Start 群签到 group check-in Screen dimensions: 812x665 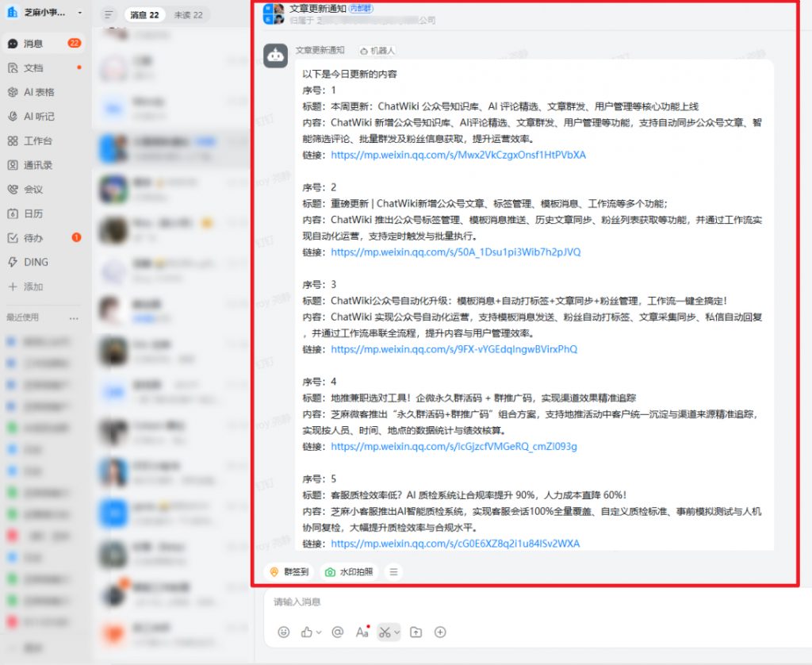pos(289,571)
